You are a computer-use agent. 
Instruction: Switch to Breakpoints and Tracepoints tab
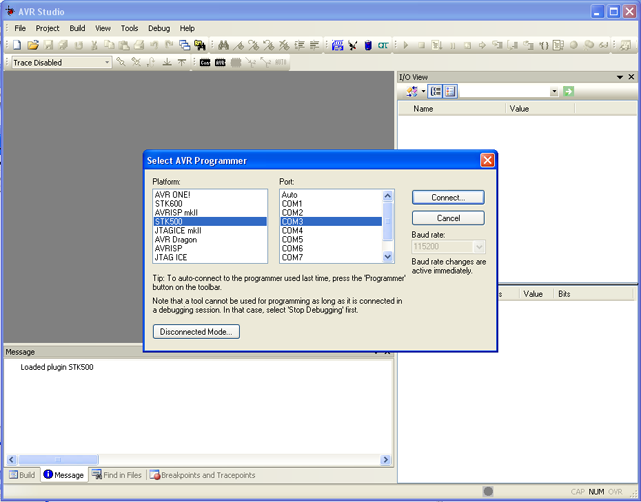[x=202, y=475]
